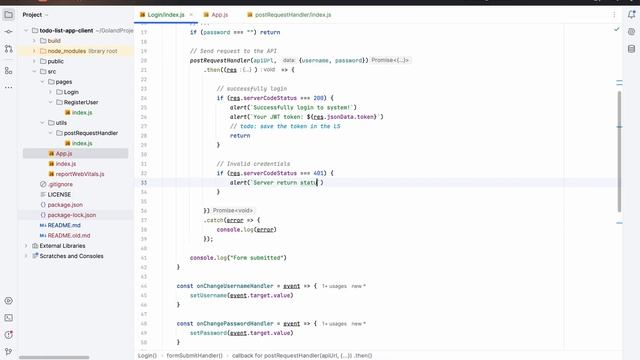
Task: Expand External Libraries node
Action: [26, 246]
